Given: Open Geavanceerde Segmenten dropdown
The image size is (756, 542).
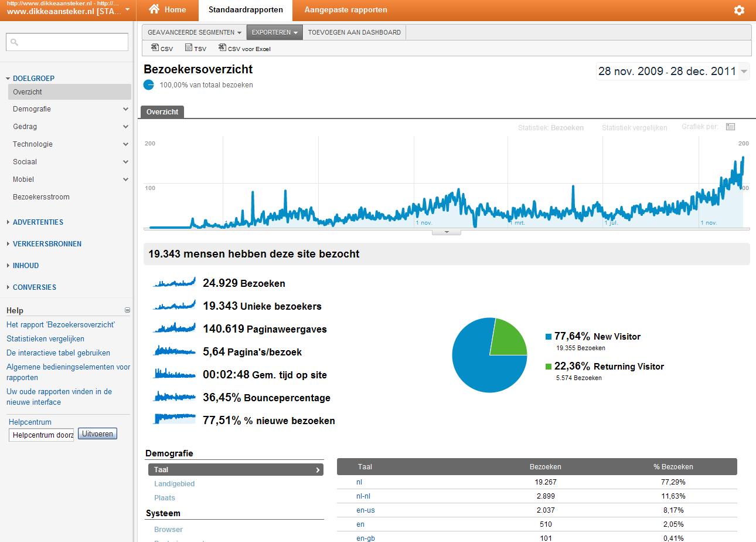Looking at the screenshot, I should pos(195,32).
